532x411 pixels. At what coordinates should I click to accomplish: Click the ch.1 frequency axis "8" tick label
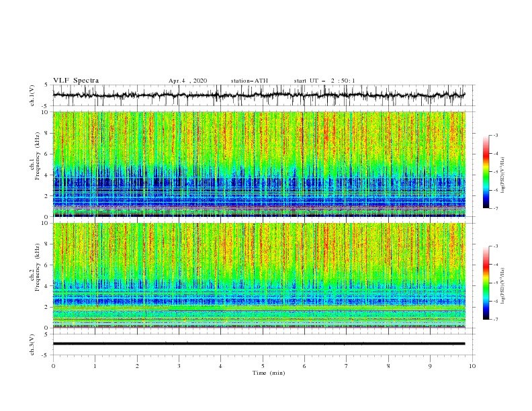[x=46, y=133]
